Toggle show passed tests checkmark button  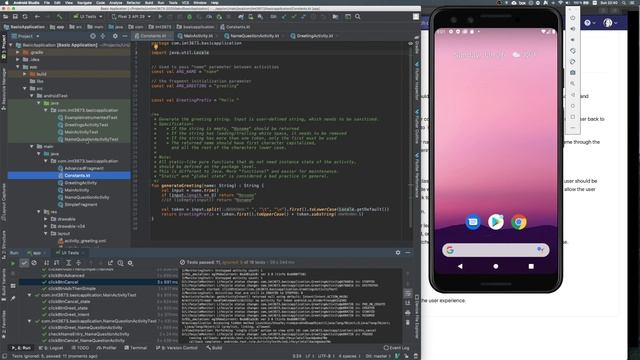tap(24, 263)
